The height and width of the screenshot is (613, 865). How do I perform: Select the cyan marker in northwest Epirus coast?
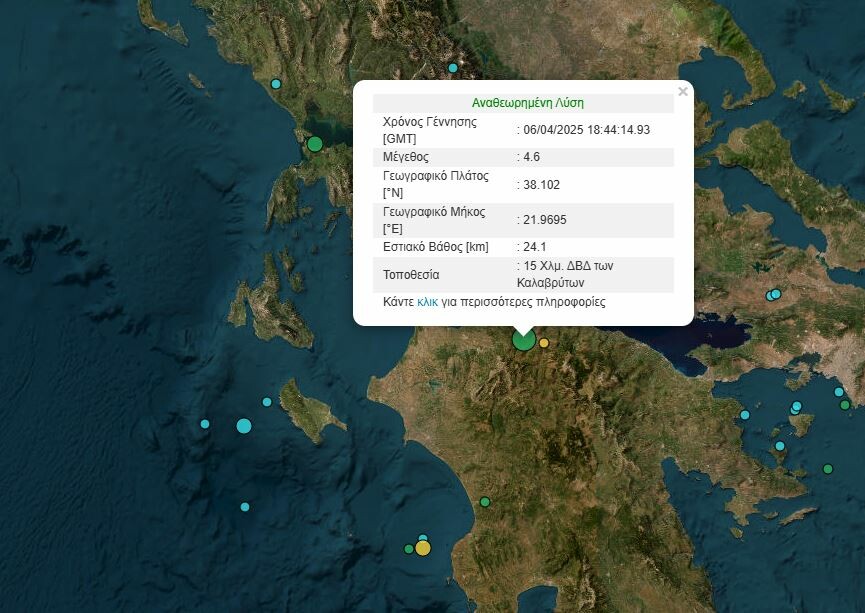[276, 84]
